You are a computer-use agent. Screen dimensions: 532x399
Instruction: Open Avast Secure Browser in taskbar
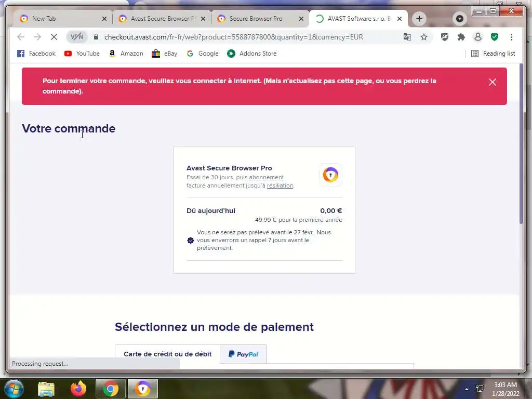point(143,389)
